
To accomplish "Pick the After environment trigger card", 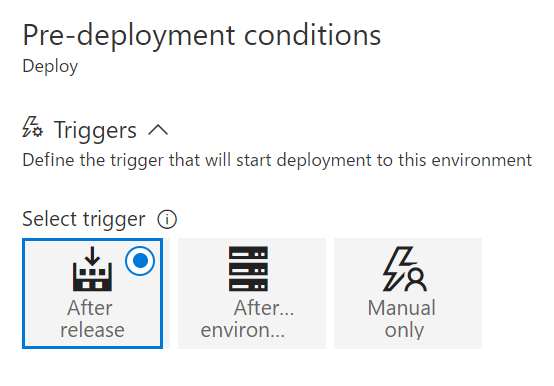I will [252, 293].
